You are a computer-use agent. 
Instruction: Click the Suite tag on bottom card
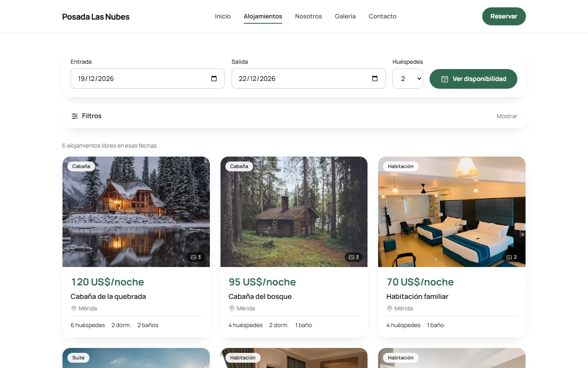tap(78, 358)
